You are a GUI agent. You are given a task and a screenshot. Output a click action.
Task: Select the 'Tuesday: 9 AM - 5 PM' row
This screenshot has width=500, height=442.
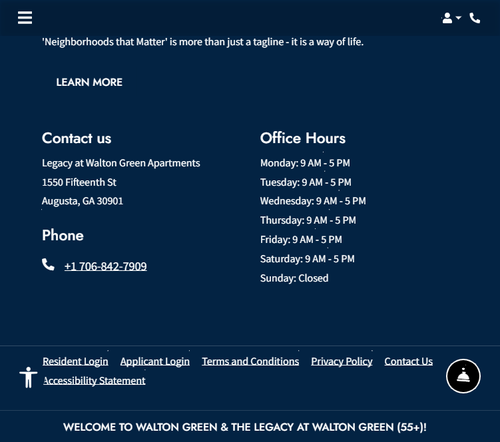coord(306,182)
